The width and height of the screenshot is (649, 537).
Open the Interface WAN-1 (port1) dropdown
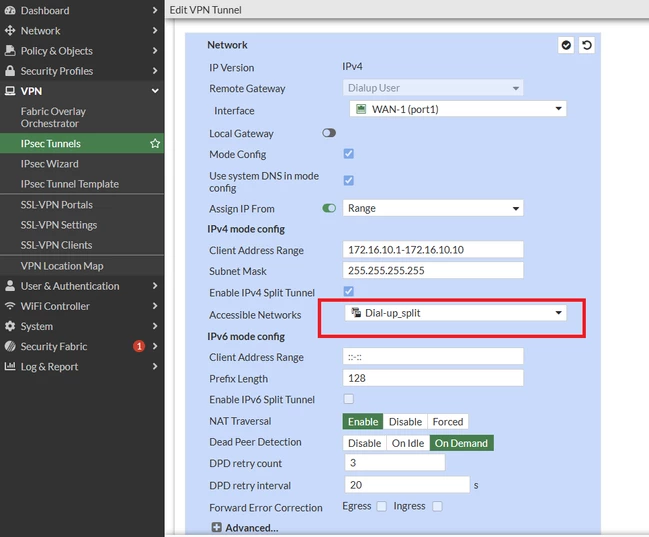pos(458,109)
